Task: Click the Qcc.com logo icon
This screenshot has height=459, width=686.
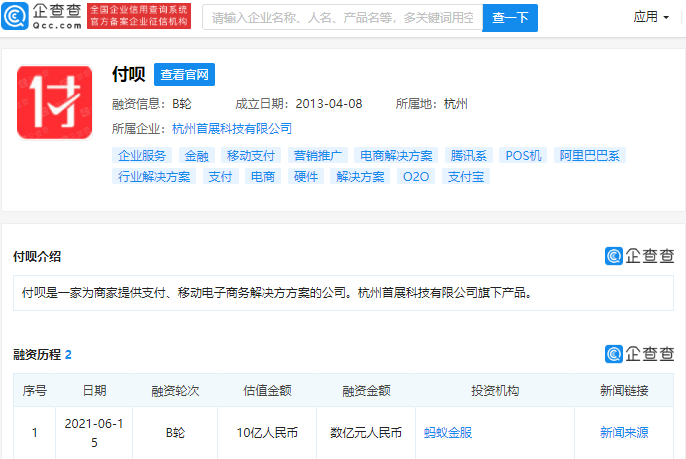Action: point(15,16)
